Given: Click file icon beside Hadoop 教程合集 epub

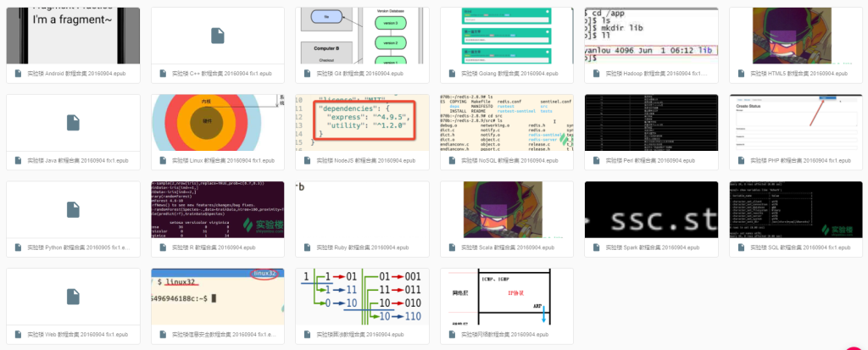Looking at the screenshot, I should coord(596,73).
